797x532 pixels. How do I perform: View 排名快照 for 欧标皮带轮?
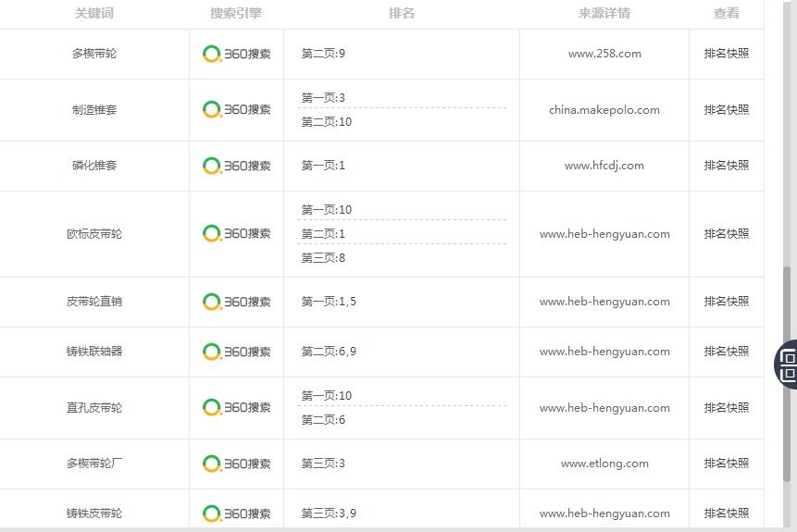(x=727, y=233)
